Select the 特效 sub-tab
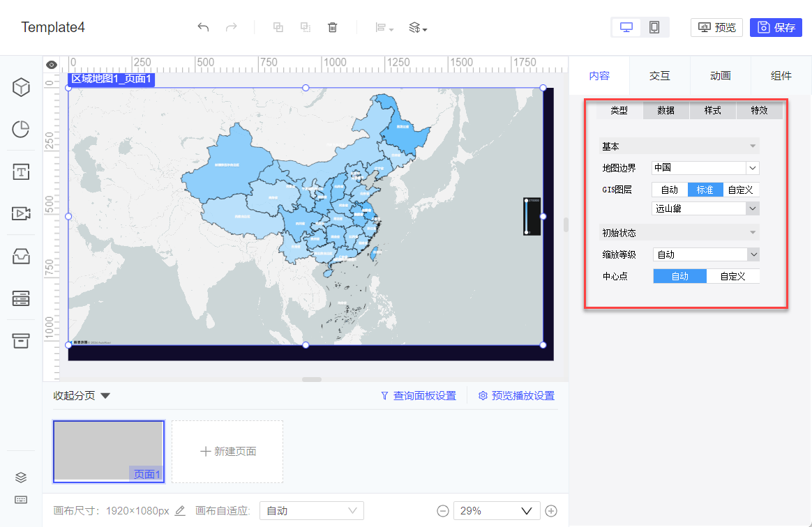Image resolution: width=812 pixels, height=527 pixels. pos(759,110)
